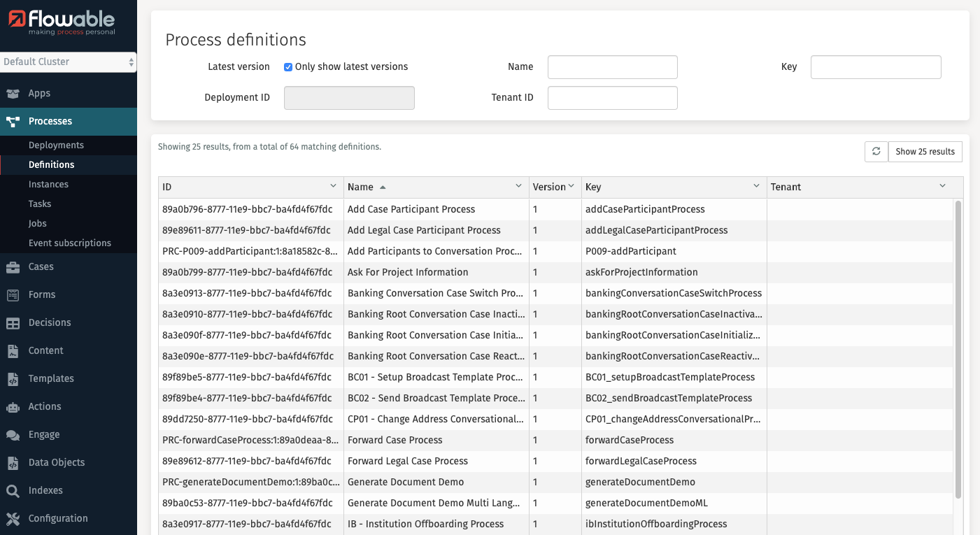
Task: Open the Engage chat icon
Action: coord(13,435)
